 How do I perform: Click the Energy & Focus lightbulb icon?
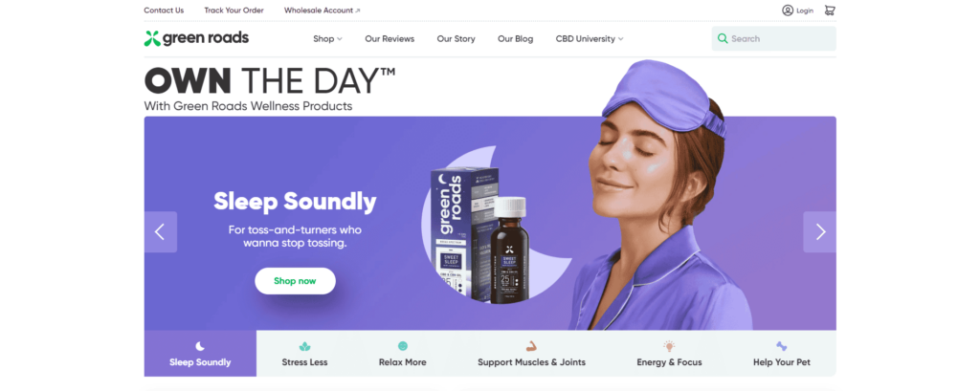[x=669, y=345]
